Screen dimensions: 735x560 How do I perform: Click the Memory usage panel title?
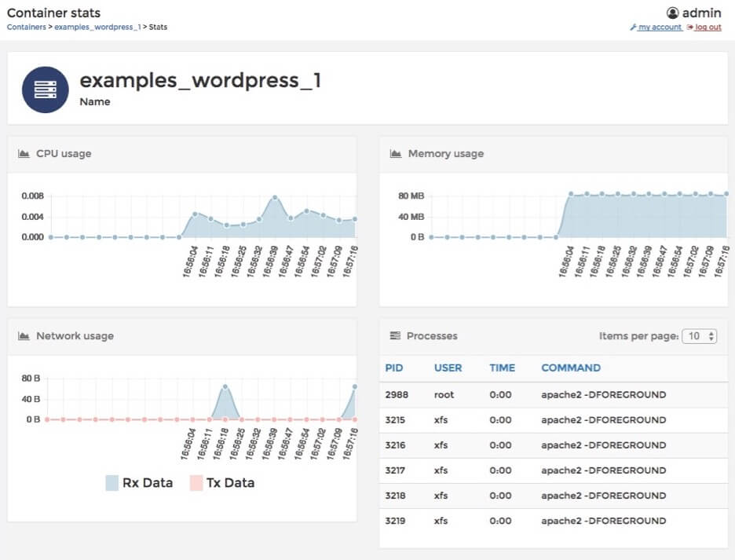446,153
